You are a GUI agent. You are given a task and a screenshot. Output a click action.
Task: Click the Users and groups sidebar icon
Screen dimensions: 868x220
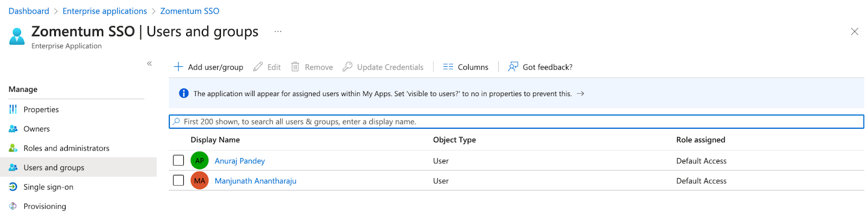point(13,167)
